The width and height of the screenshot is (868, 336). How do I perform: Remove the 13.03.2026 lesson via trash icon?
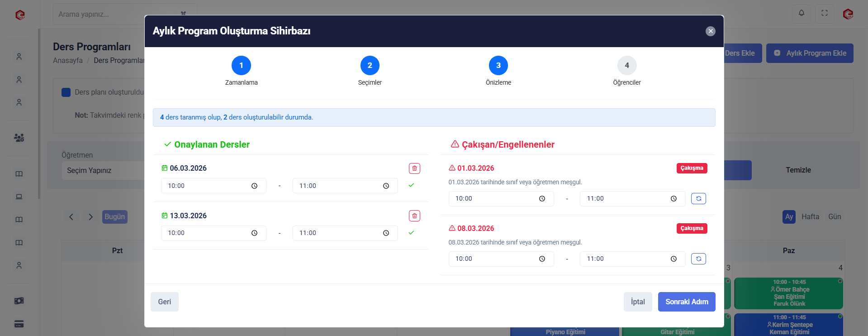[x=414, y=216]
